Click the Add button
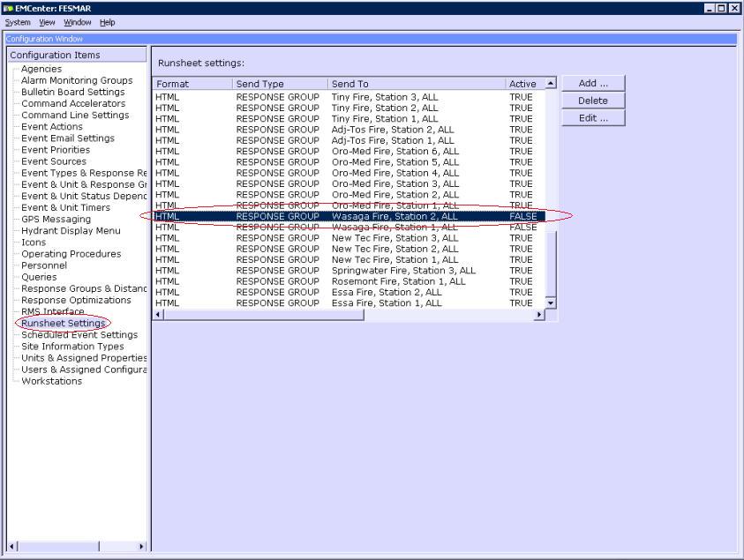 click(x=592, y=83)
